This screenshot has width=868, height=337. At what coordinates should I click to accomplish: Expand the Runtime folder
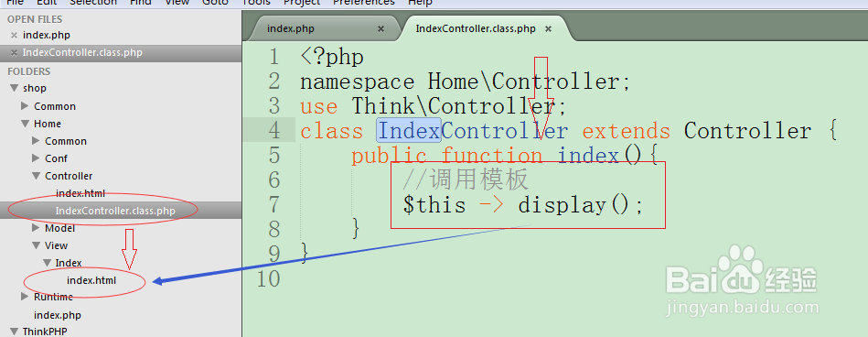(25, 297)
